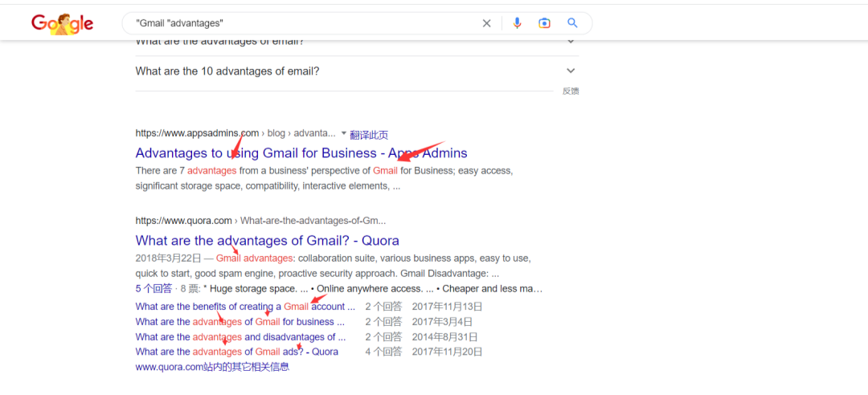
Task: Open "benefits of creating a Gmail account" link
Action: [x=245, y=307]
